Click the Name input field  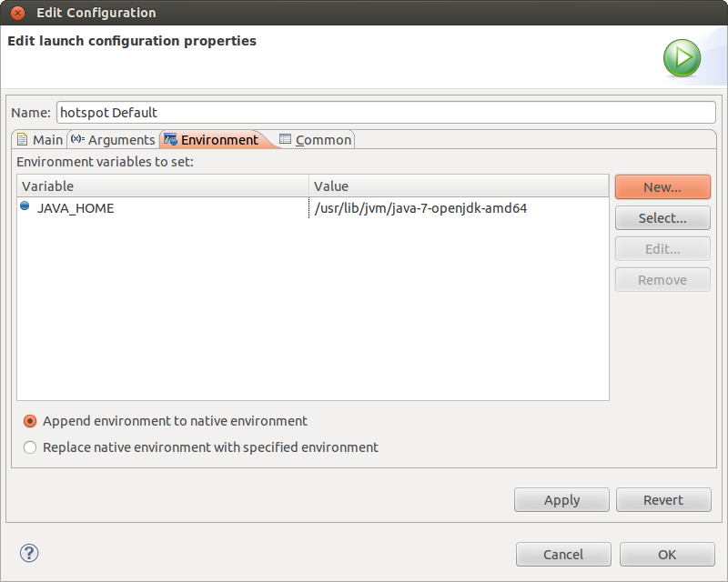pos(386,113)
